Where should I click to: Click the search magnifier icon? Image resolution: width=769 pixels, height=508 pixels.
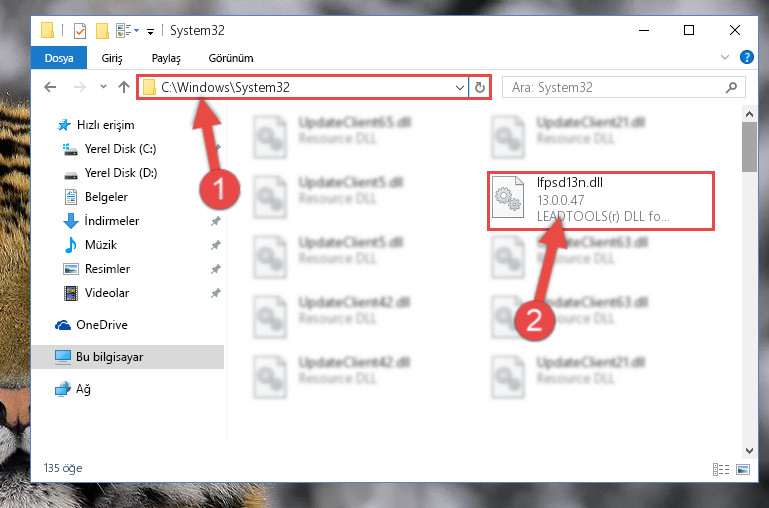(x=731, y=87)
